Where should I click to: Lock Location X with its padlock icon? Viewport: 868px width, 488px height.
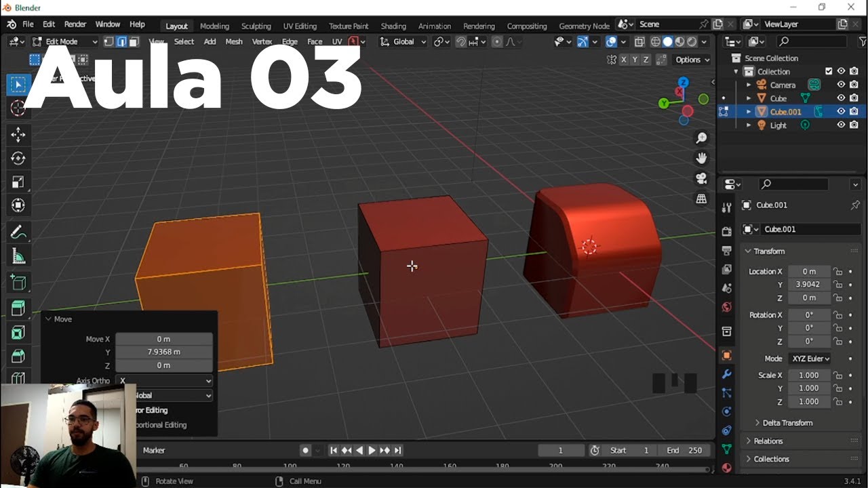click(x=838, y=271)
